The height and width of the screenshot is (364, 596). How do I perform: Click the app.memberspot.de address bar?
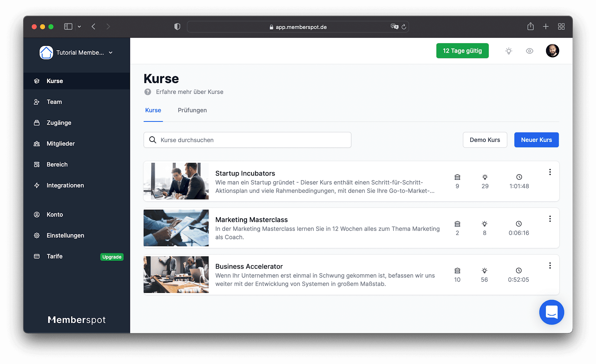pos(298,27)
